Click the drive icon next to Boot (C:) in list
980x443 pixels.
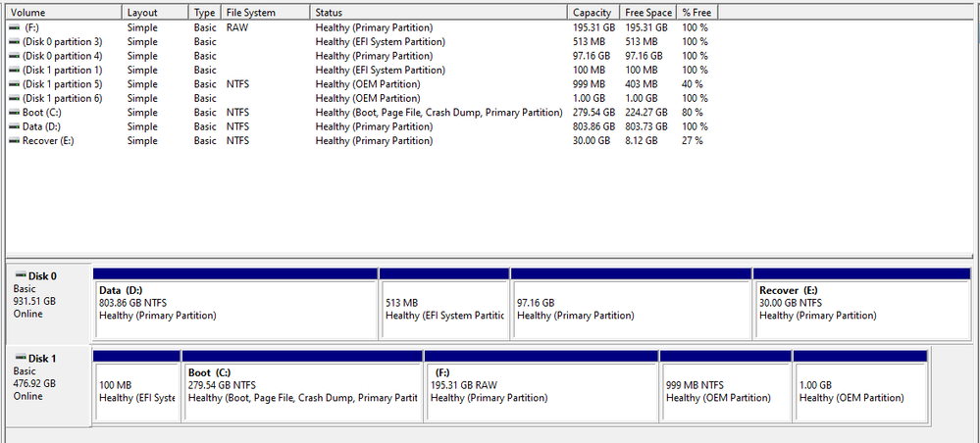(x=14, y=113)
